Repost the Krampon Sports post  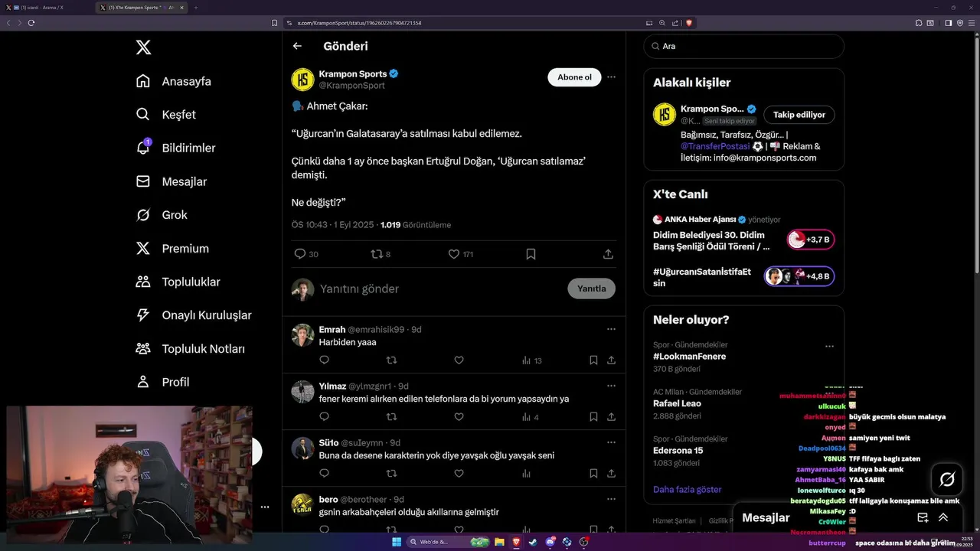click(376, 254)
